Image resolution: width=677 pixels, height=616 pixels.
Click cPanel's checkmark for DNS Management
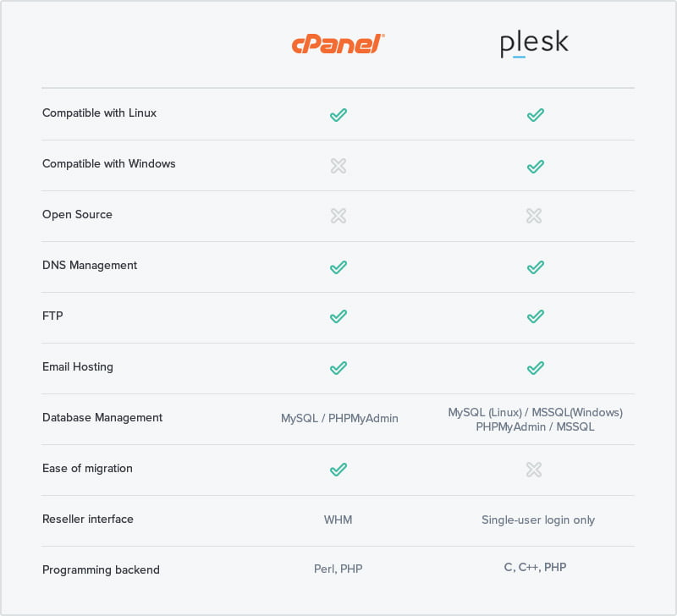[338, 267]
